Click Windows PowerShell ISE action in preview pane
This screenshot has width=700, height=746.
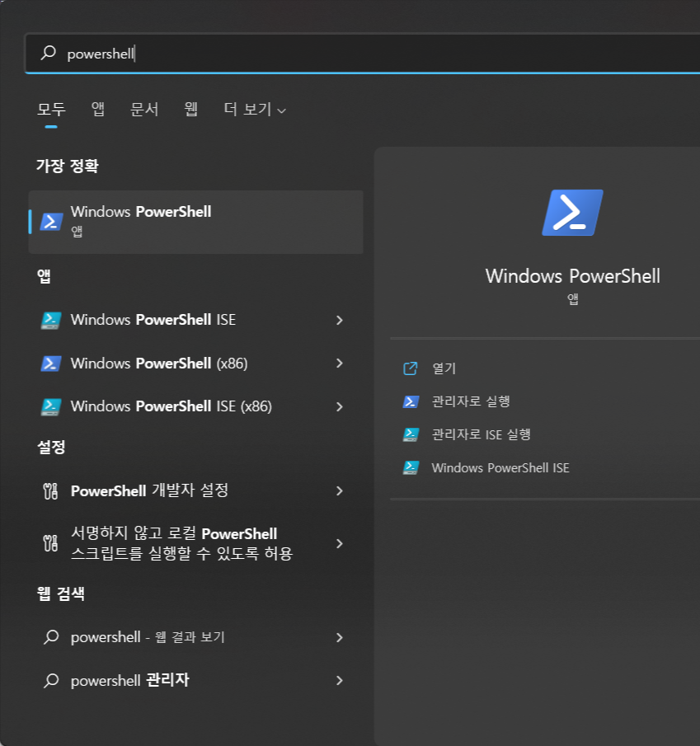click(x=500, y=467)
